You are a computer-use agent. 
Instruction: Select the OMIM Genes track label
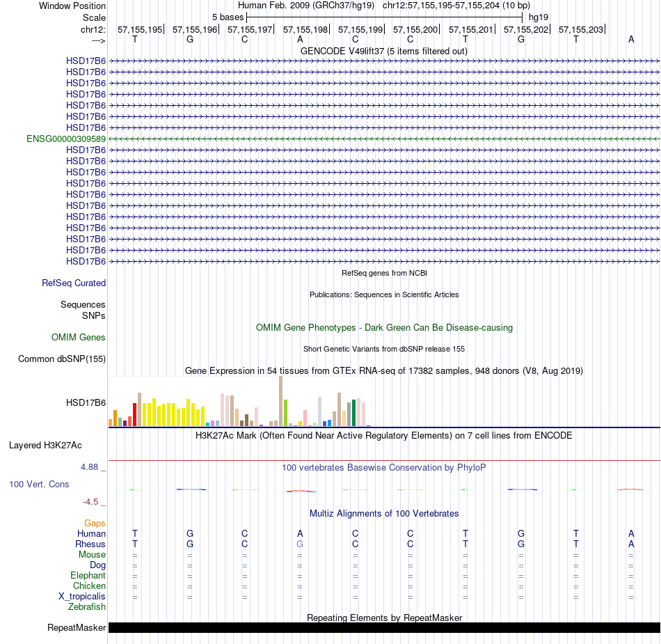coord(79,338)
